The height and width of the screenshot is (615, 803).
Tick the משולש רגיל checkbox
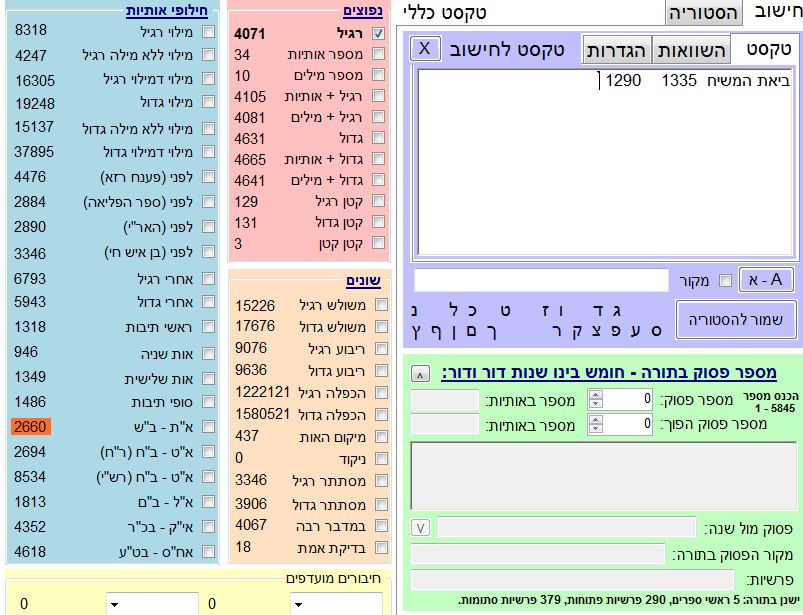381,306
